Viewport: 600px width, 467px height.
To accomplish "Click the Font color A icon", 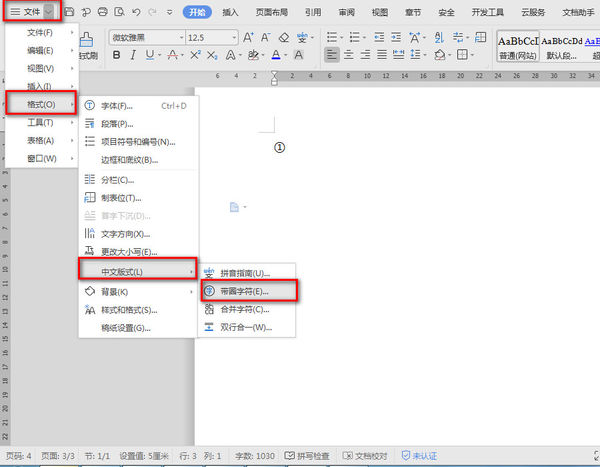I will pyautogui.click(x=276, y=55).
